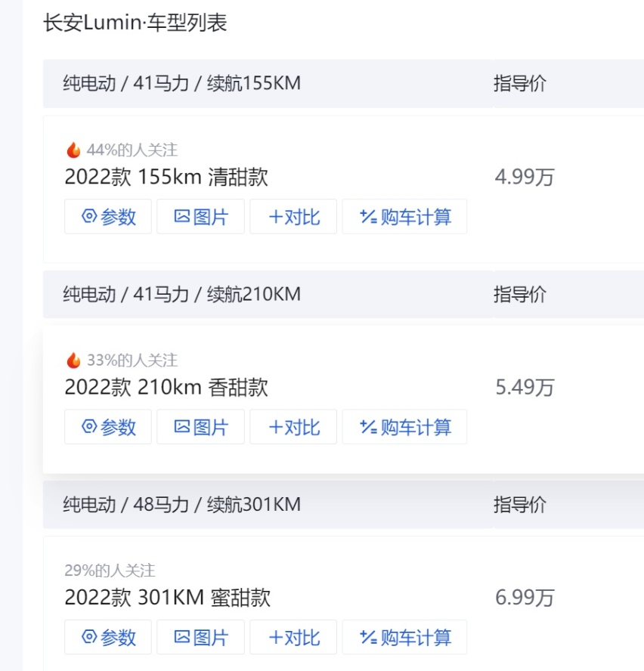644x671 pixels.
Task: Open 购车计算 for 210km 香甜款
Action: click(404, 427)
